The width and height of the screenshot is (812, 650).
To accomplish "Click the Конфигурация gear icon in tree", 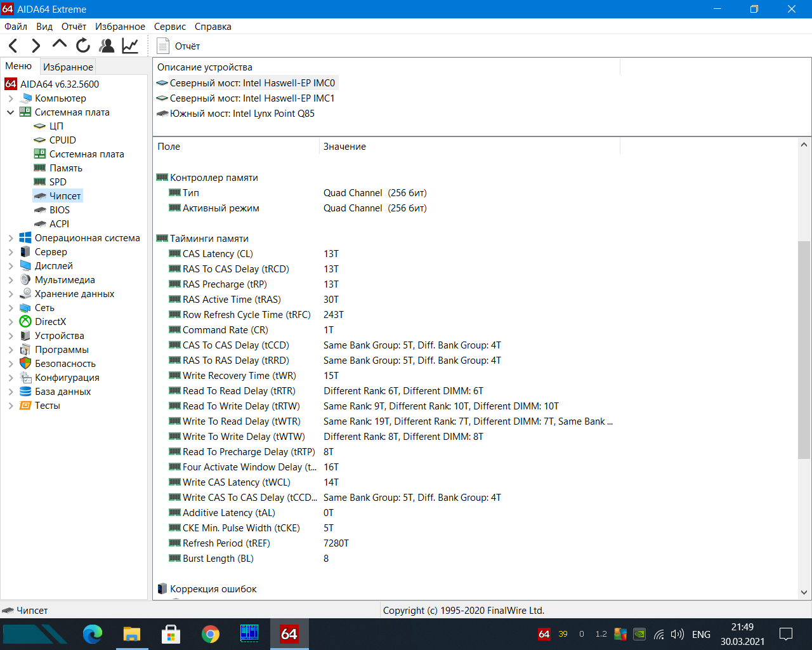I will (25, 378).
